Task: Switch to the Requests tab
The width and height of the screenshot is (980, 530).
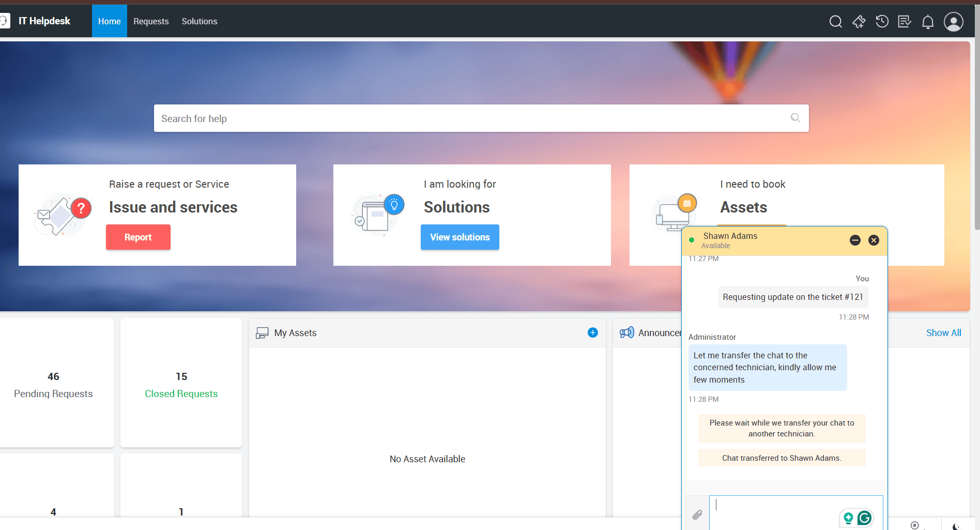Action: [151, 21]
